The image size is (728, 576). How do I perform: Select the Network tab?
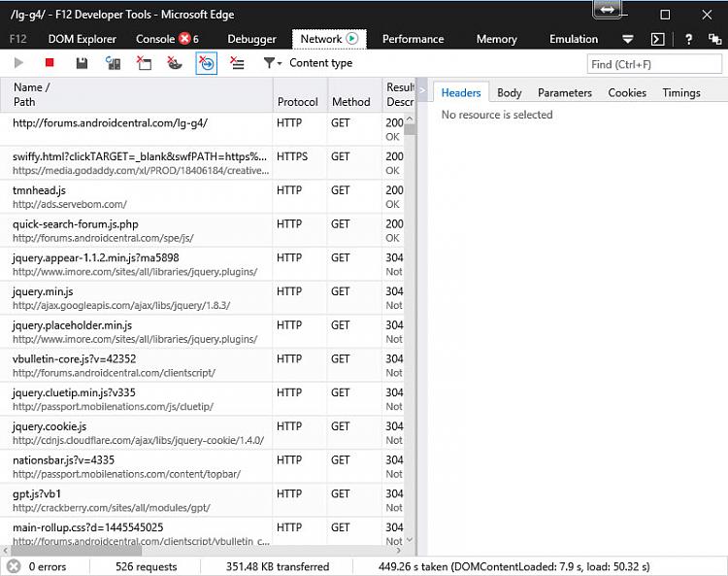[x=329, y=39]
